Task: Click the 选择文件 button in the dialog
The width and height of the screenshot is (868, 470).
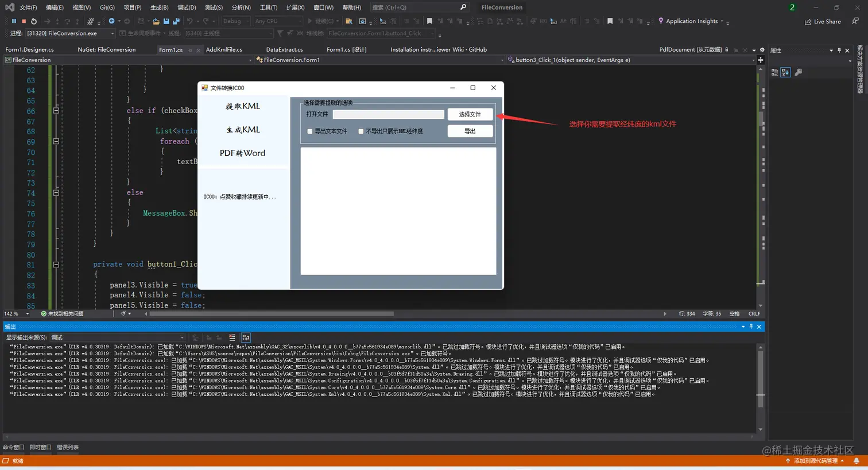Action: coord(470,114)
